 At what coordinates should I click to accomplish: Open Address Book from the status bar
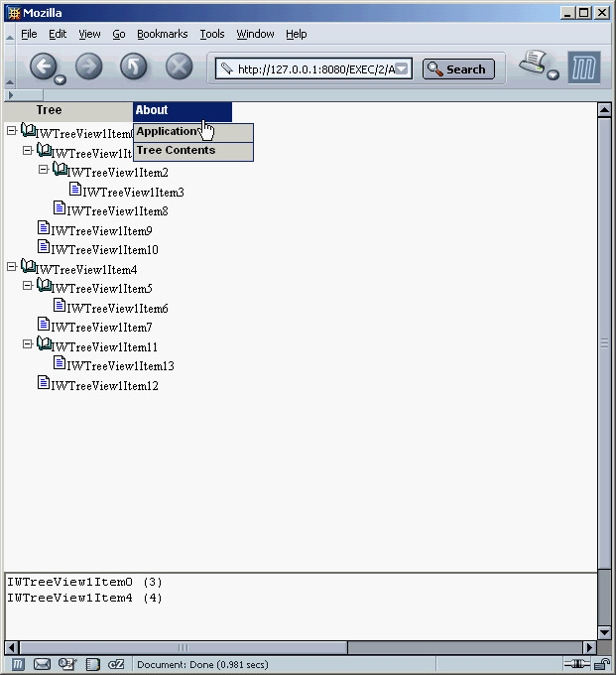click(x=92, y=664)
